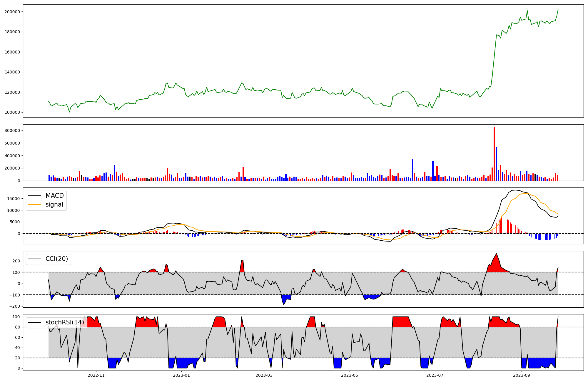Image resolution: width=588 pixels, height=382 pixels.
Task: Click the signal legend label
Action: pos(54,205)
